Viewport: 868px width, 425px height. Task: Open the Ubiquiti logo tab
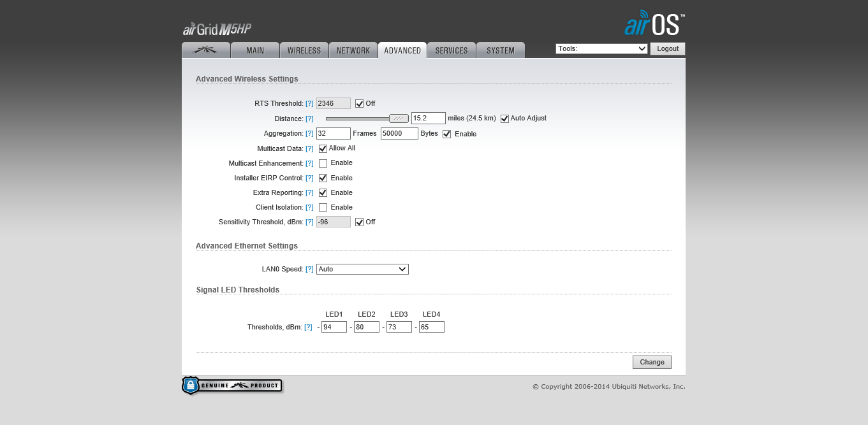[x=206, y=50]
